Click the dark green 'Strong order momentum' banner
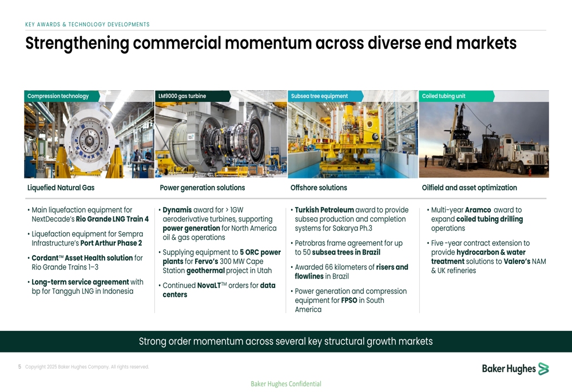This screenshot has height=392, width=572. (x=286, y=342)
